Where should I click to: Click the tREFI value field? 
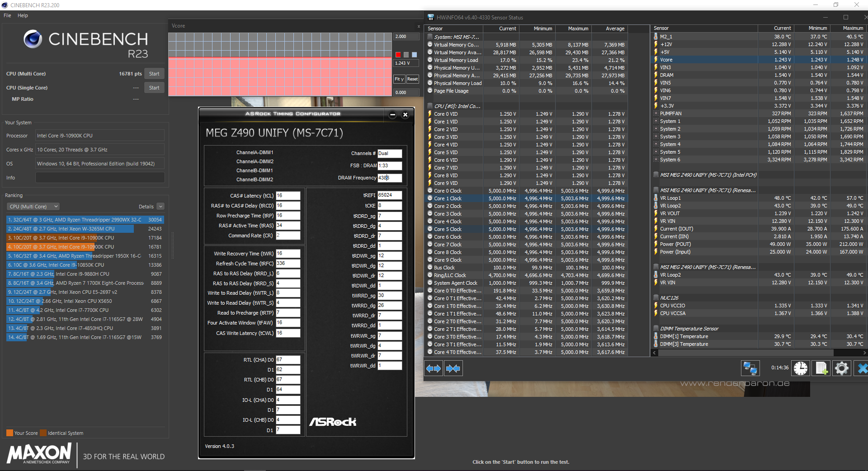[390, 195]
